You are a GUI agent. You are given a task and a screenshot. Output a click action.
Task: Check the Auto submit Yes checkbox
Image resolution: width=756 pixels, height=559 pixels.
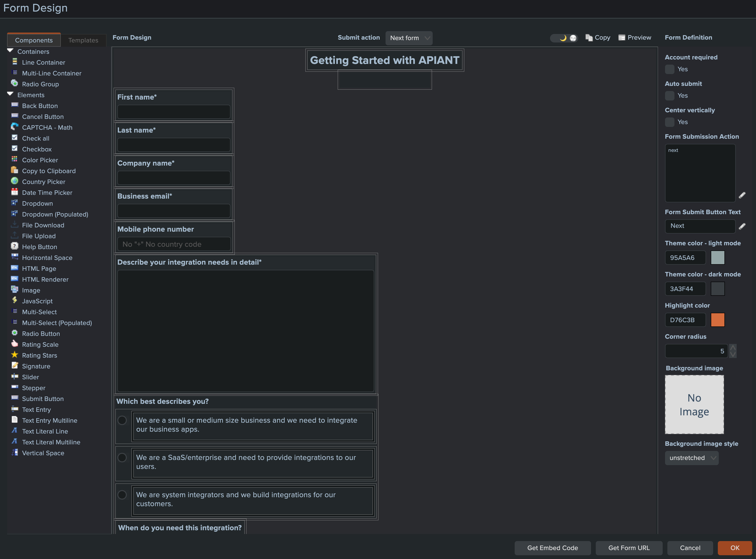pos(670,96)
